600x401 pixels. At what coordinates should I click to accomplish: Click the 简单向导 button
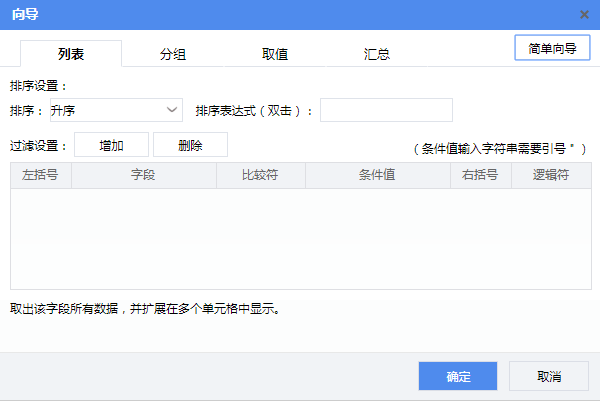click(552, 48)
